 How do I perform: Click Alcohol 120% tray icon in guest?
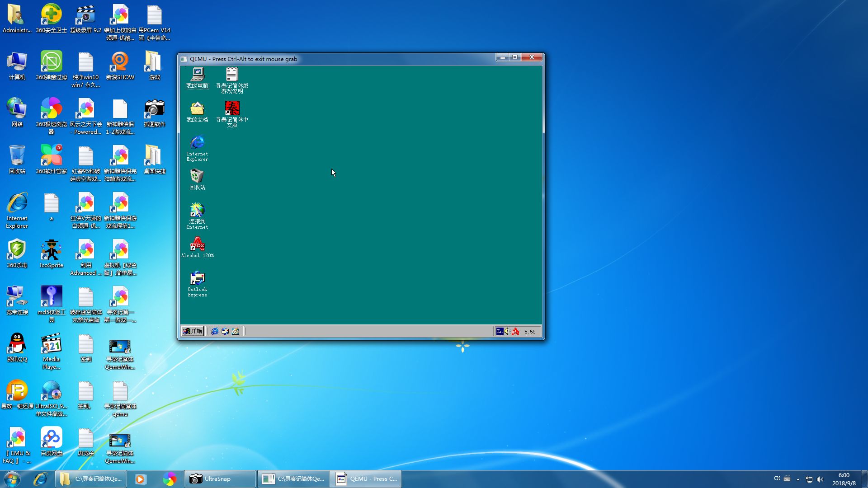[515, 331]
